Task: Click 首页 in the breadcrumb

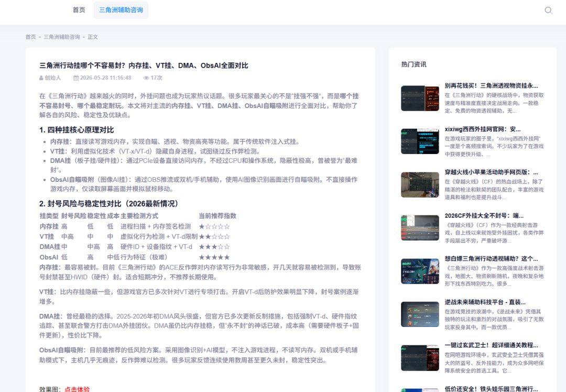Action: pyautogui.click(x=31, y=37)
